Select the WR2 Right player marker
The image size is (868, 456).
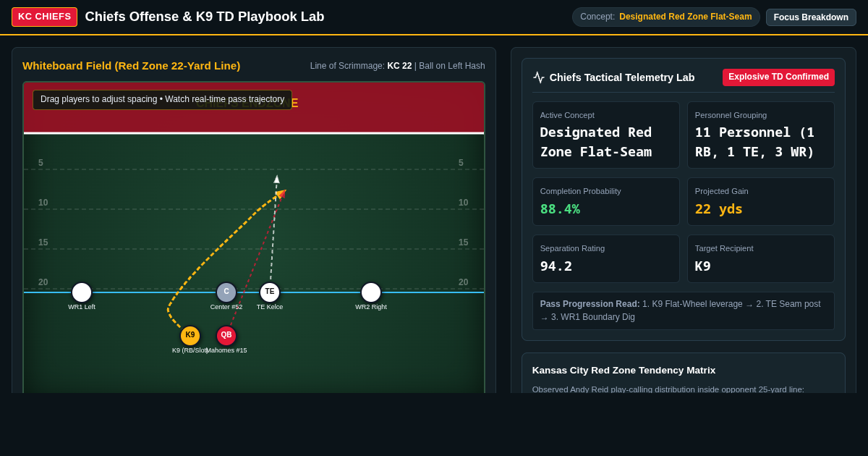pyautogui.click(x=371, y=292)
